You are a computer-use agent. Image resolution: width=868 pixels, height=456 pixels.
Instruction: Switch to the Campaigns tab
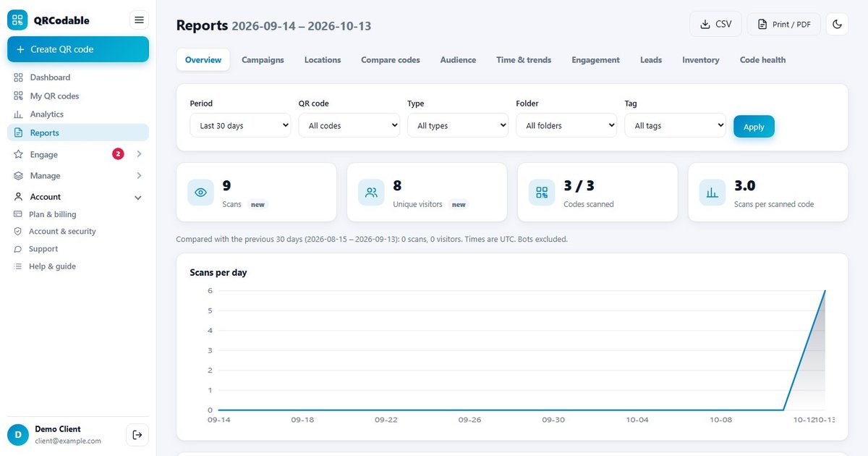263,60
